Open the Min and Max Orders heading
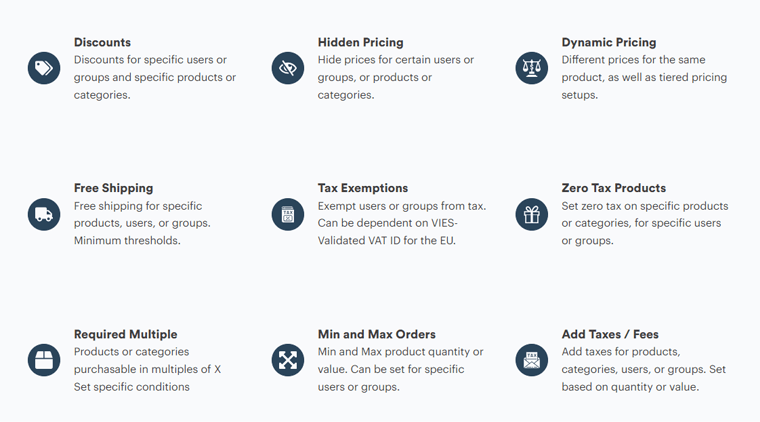The height and width of the screenshot is (422, 760). pyautogui.click(x=377, y=334)
